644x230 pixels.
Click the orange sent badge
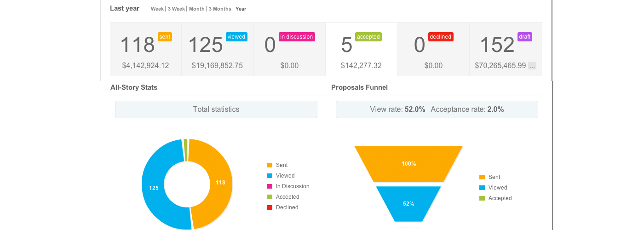(x=165, y=37)
